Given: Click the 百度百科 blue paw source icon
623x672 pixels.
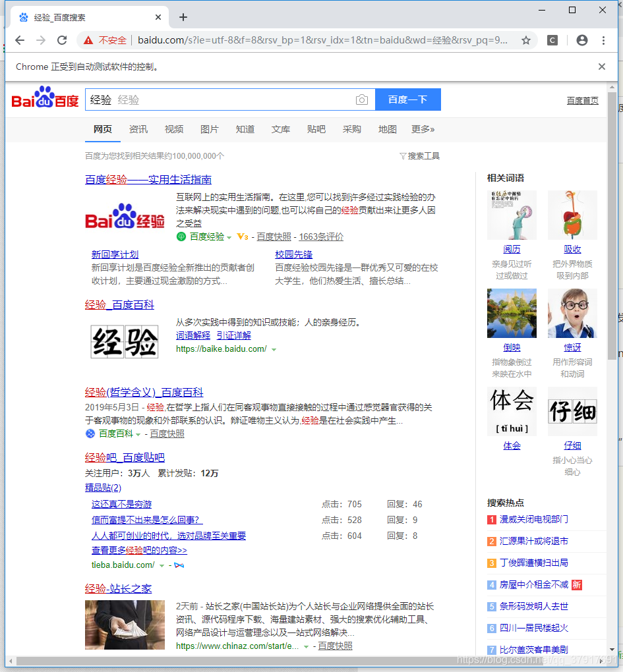Looking at the screenshot, I should tap(90, 434).
